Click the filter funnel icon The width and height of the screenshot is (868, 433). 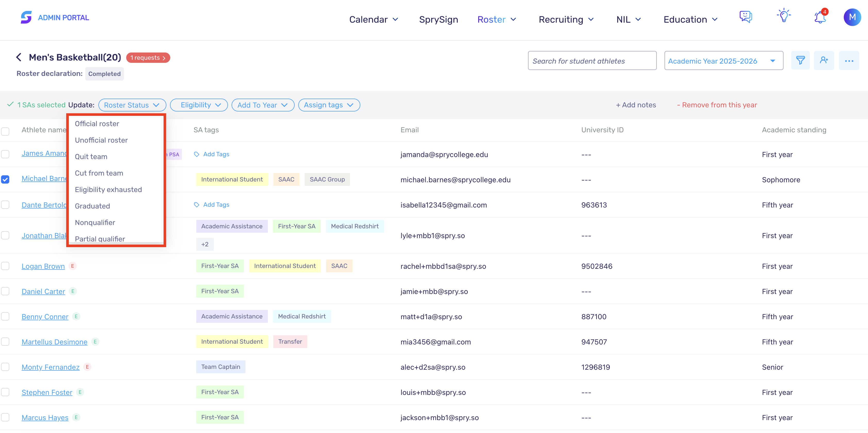pos(800,60)
